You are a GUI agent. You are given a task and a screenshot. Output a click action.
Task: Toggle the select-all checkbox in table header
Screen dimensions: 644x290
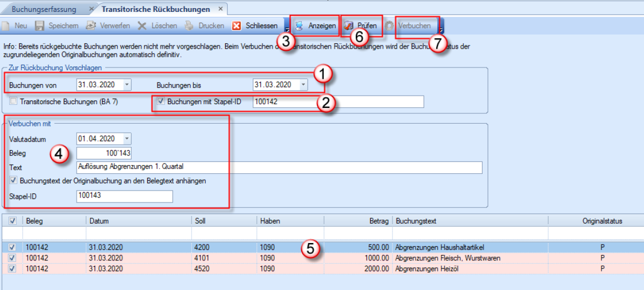[x=13, y=221]
